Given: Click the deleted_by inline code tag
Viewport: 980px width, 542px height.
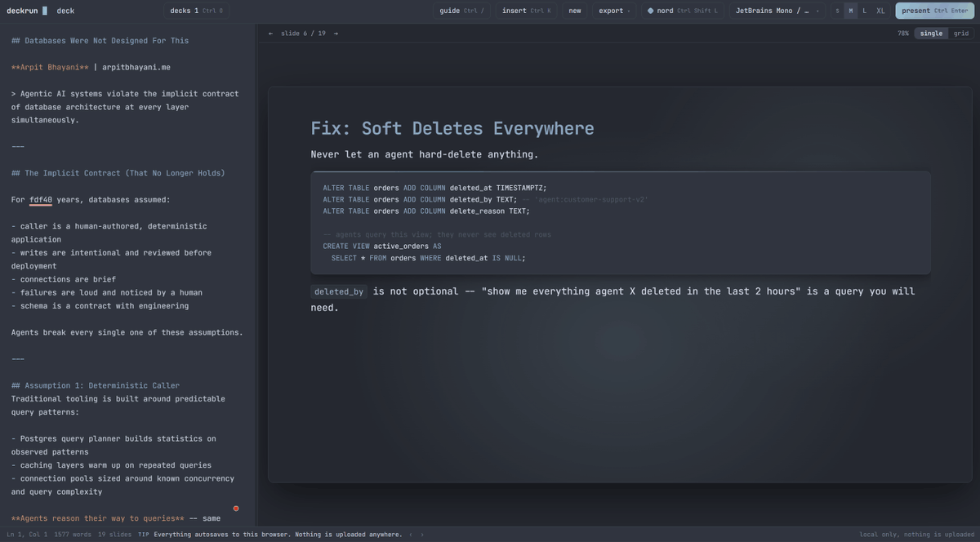Looking at the screenshot, I should point(338,291).
